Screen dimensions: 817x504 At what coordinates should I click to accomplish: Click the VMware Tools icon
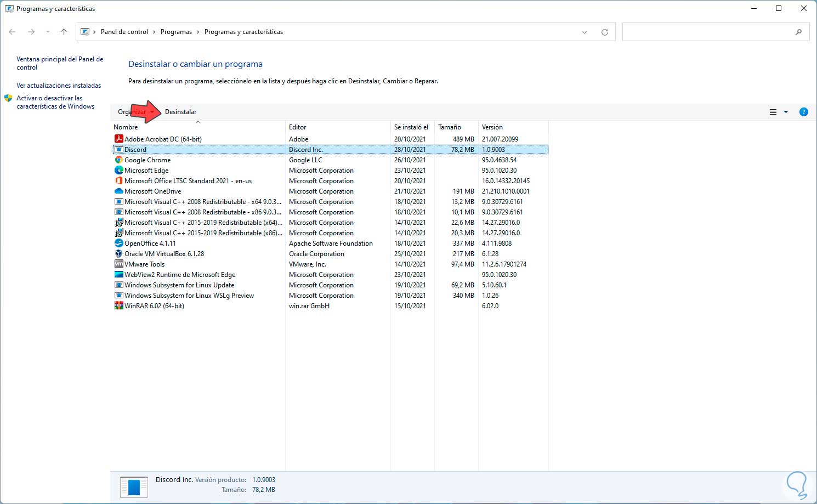click(x=118, y=264)
